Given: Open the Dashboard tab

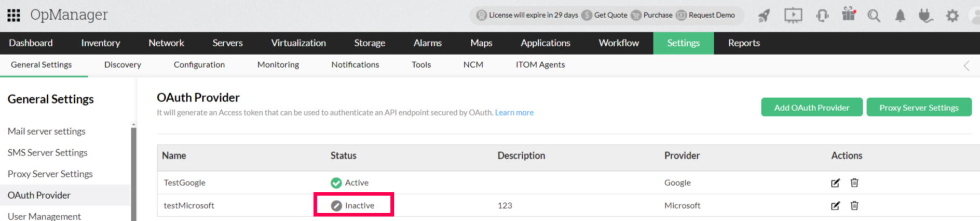Looking at the screenshot, I should coord(31,43).
